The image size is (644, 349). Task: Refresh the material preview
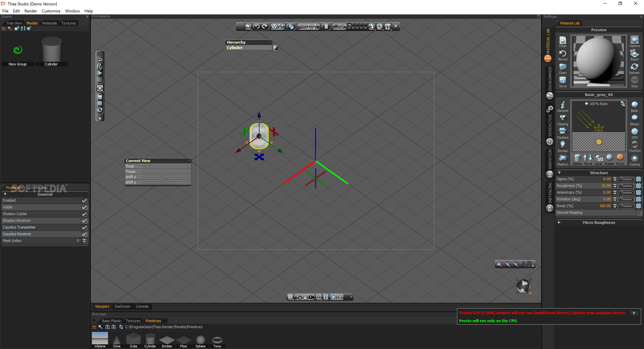click(635, 68)
